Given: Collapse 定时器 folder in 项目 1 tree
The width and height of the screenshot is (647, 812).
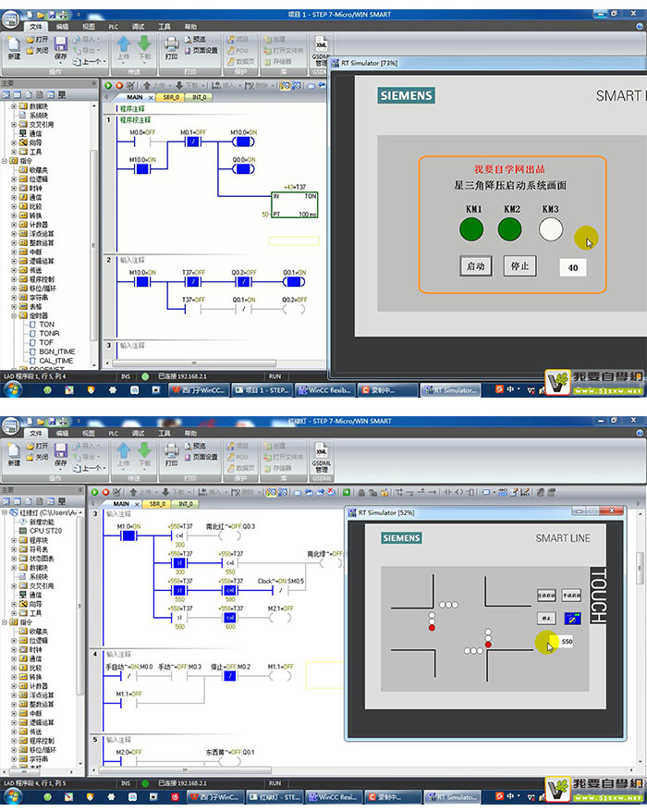Looking at the screenshot, I should 14,315.
